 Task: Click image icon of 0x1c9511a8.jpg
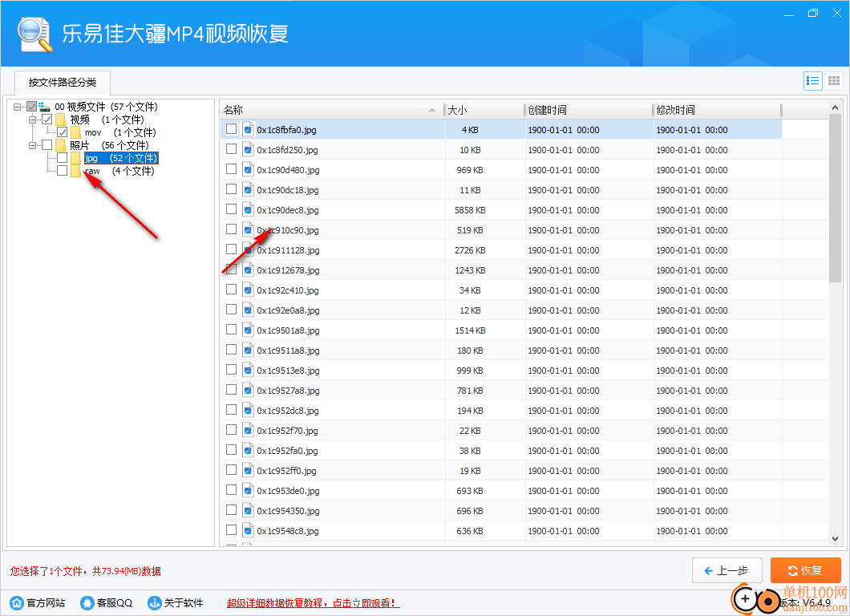tap(249, 351)
